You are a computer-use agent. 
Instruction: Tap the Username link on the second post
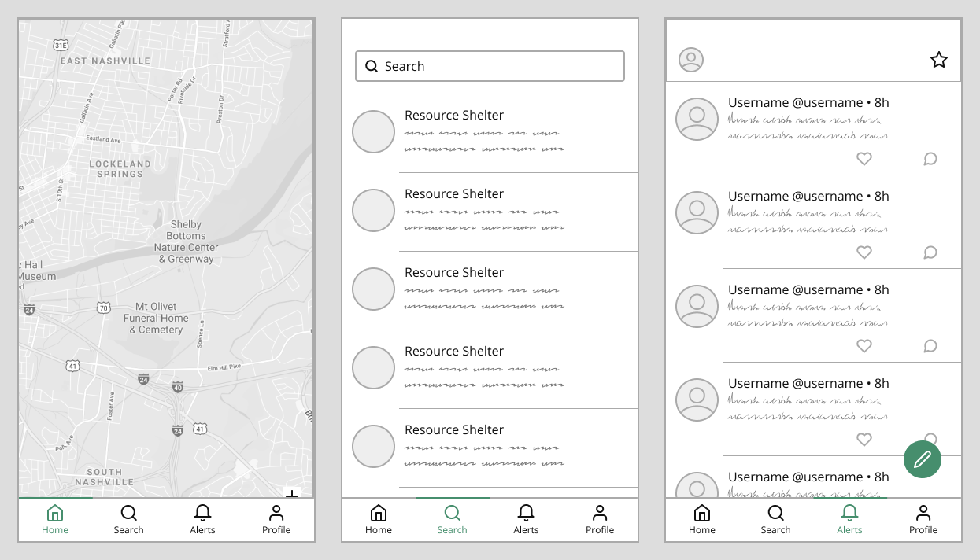pyautogui.click(x=759, y=196)
